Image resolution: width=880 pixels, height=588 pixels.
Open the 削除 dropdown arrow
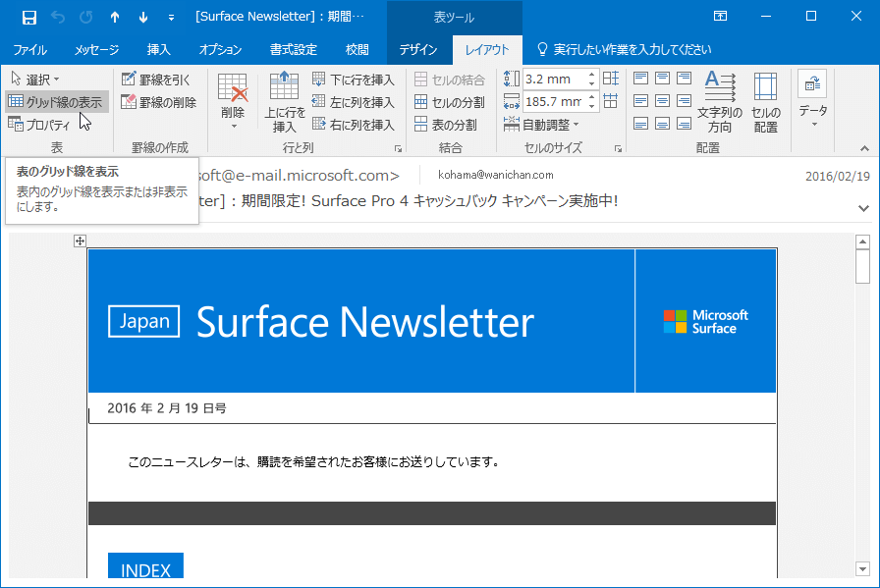(x=234, y=127)
